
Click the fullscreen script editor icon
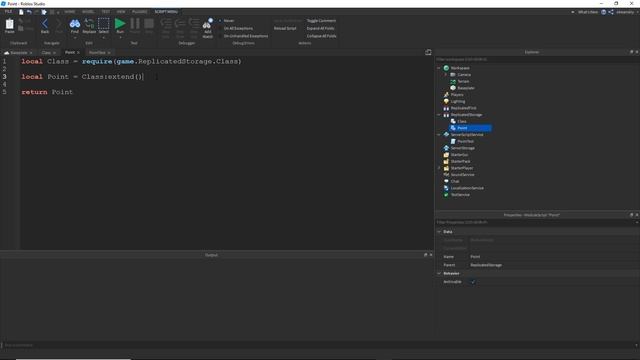(428, 52)
